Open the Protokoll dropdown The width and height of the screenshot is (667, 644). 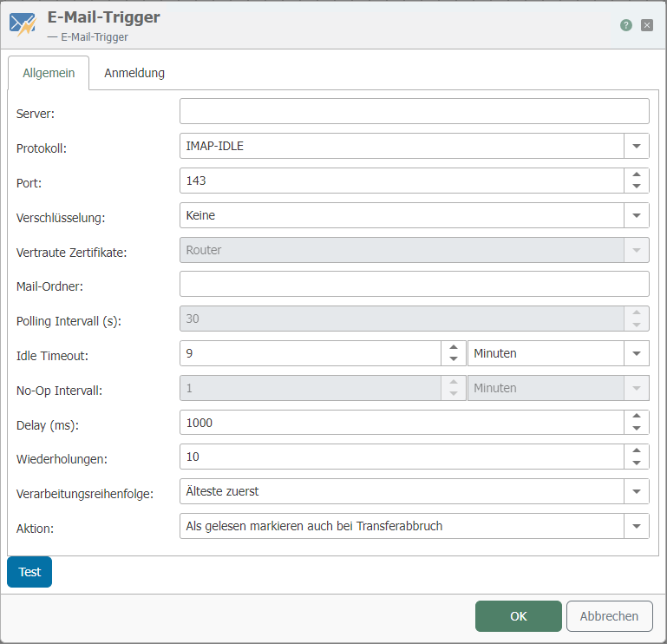[637, 146]
